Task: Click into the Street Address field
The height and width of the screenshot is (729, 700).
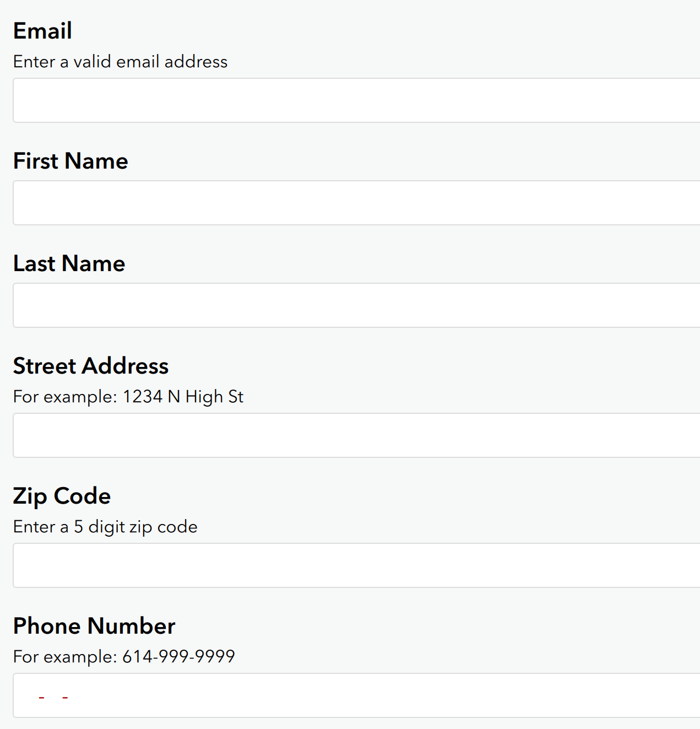Action: (x=356, y=435)
